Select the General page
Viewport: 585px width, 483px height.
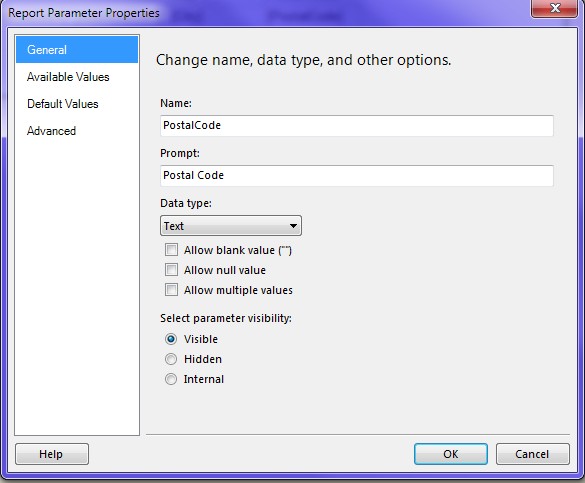click(x=77, y=50)
